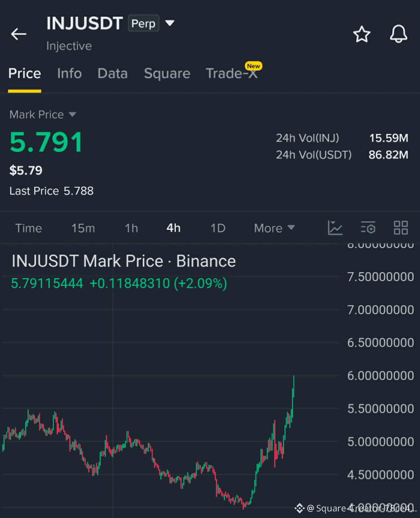The width and height of the screenshot is (420, 518).
Task: Tap the 24h Vol(INJ) 15.59M value
Action: 388,138
